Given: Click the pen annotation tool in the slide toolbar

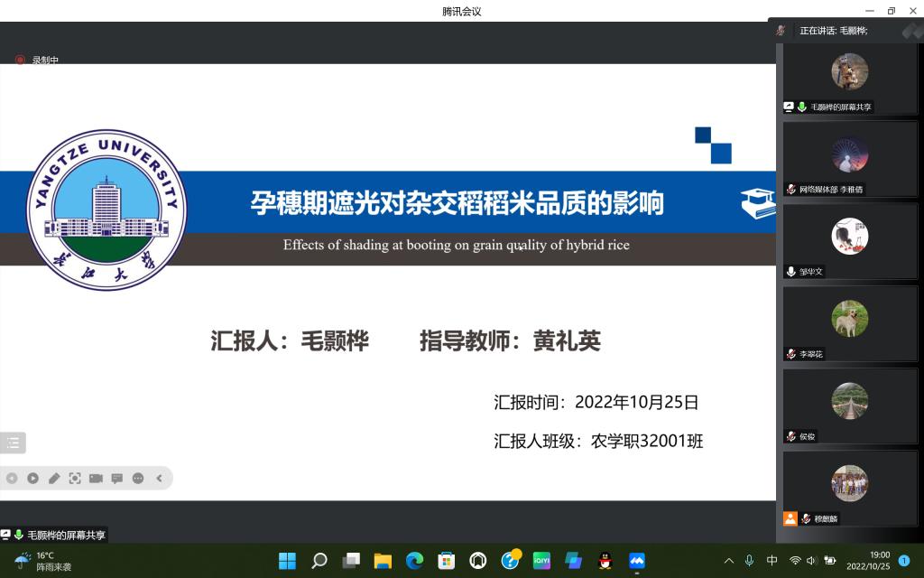Looking at the screenshot, I should 54,479.
